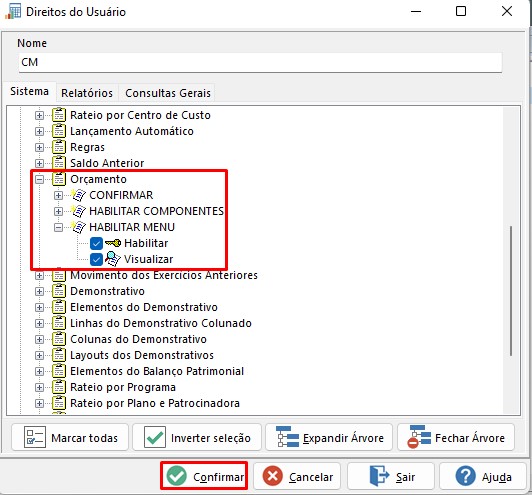Click the Expandir Árvore button
The height and width of the screenshot is (495, 532).
329,437
